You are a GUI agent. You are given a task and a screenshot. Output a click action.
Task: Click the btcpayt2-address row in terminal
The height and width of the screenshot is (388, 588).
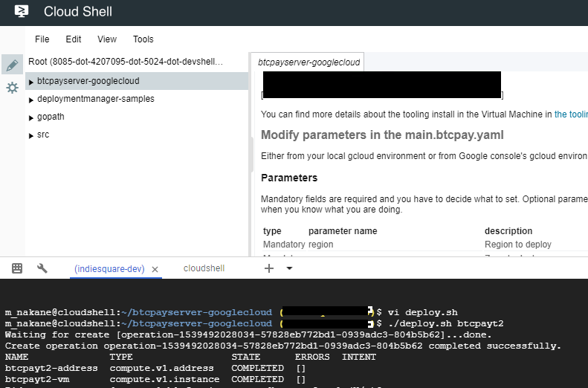coord(155,368)
